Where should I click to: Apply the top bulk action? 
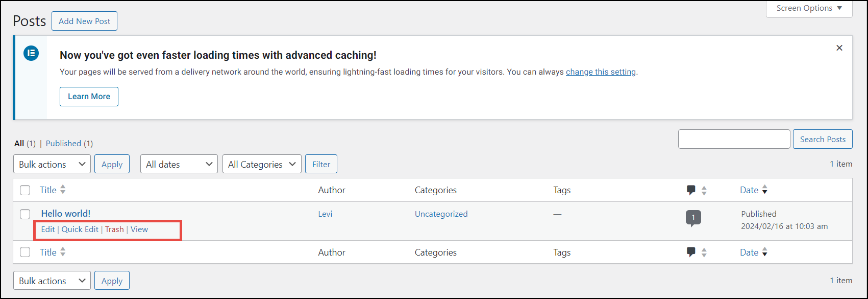(112, 164)
